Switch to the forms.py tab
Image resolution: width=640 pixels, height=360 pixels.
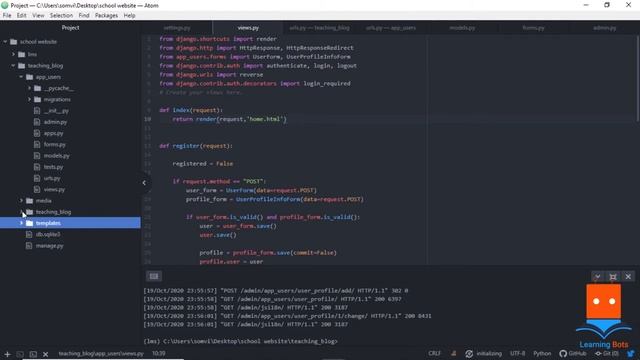533,28
